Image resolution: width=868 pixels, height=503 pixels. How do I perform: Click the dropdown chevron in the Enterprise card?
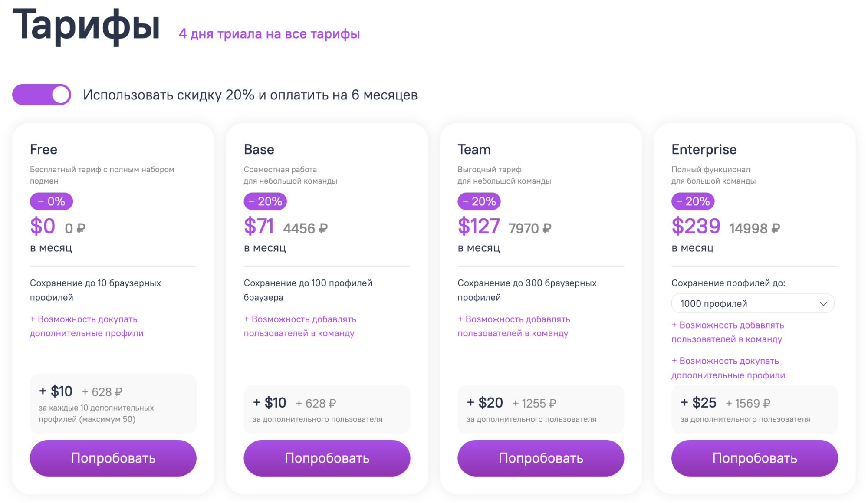(x=825, y=303)
